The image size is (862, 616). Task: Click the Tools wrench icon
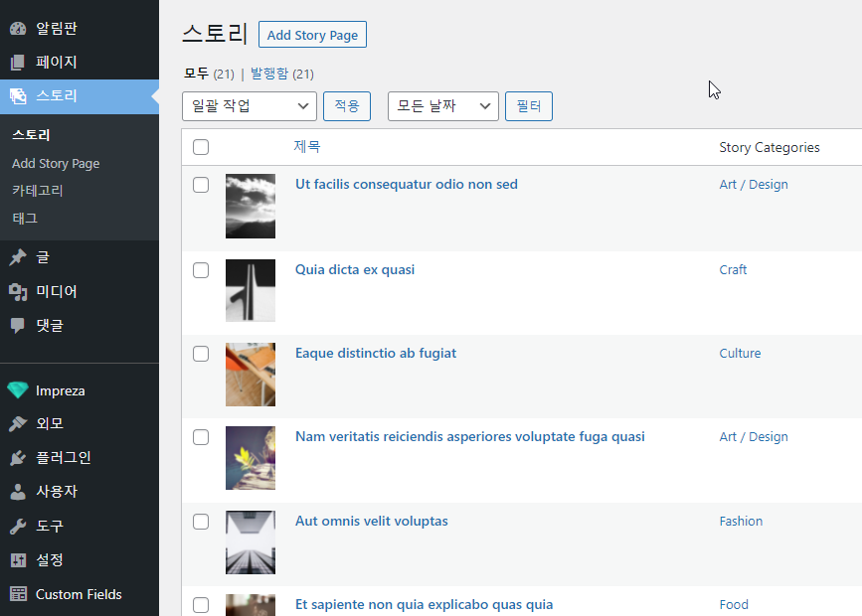coord(18,527)
